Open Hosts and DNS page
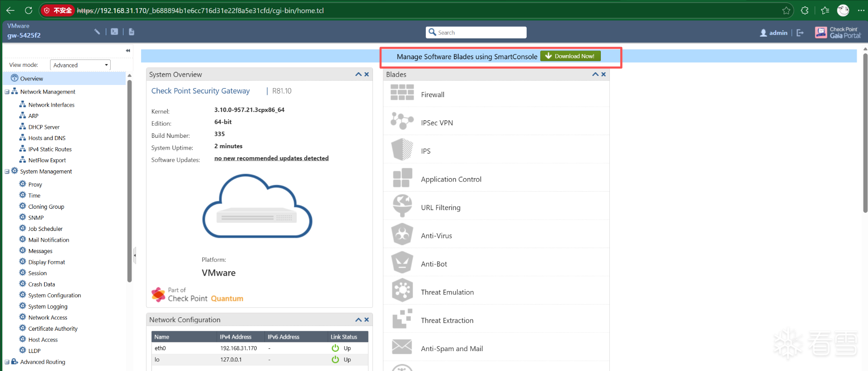 click(47, 138)
